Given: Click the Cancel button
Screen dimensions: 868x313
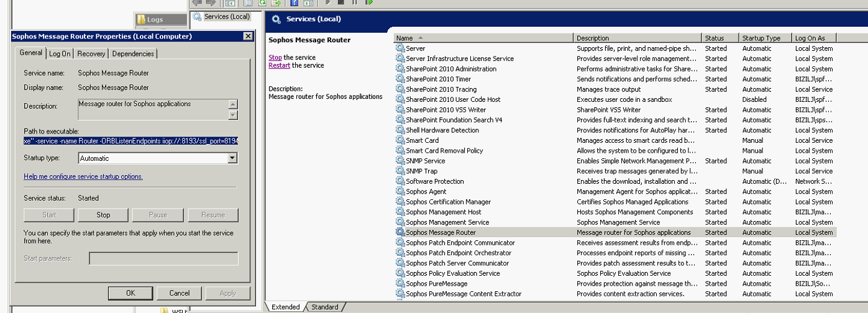Looking at the screenshot, I should tap(180, 293).
